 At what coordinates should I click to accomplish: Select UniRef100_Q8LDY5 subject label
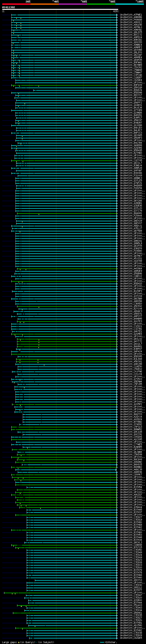coord(131,32)
